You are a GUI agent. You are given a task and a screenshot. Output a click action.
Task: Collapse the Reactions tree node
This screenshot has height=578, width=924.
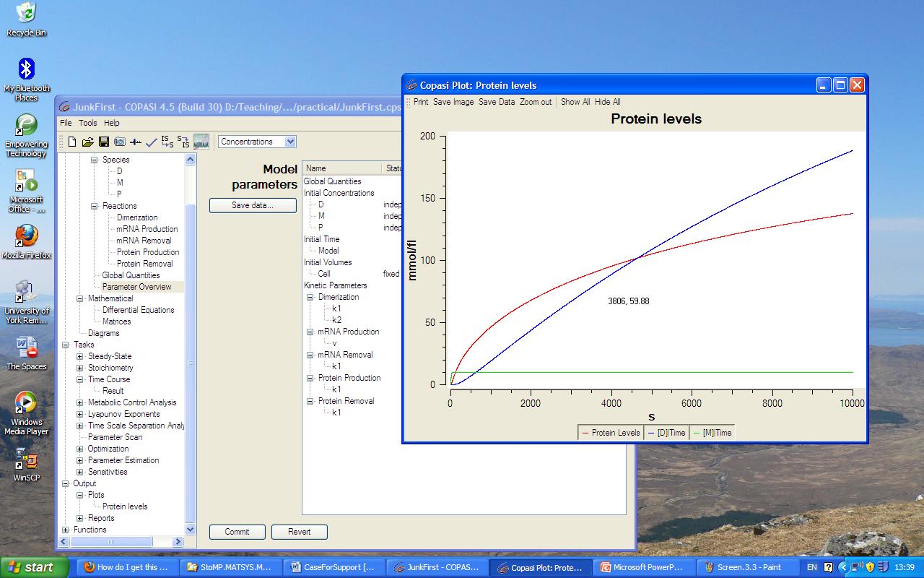[x=95, y=206]
